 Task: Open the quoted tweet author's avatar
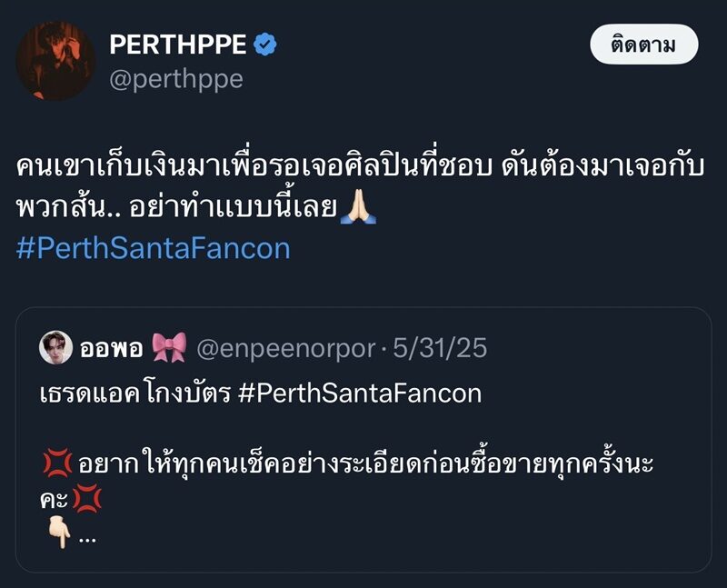pos(55,347)
